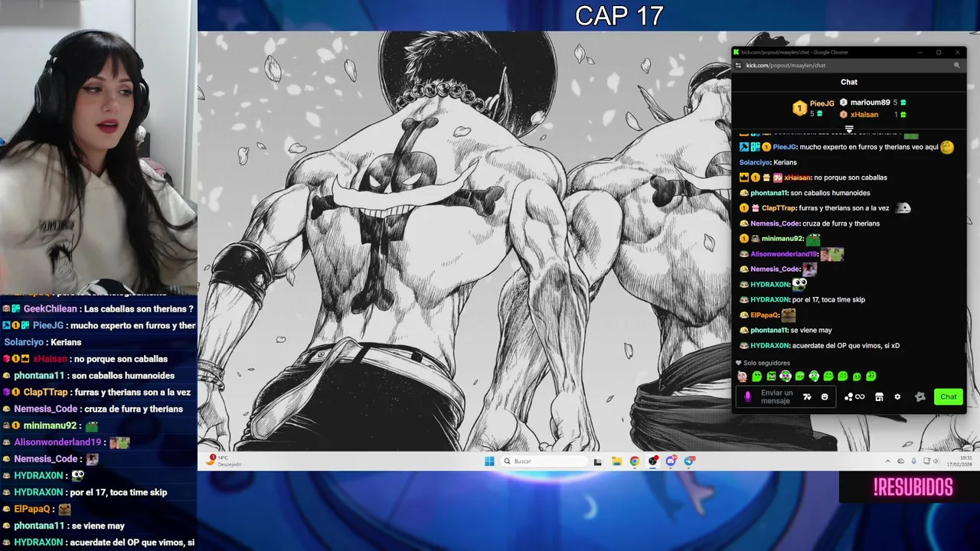980x551 pixels.
Task: Expand the gift leaderboard arrow
Action: (x=848, y=129)
